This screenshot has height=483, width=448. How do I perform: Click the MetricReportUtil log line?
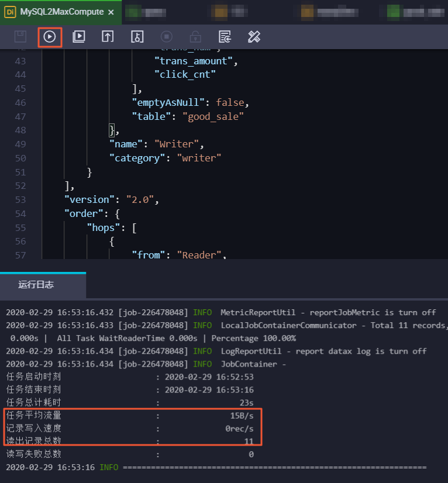coord(221,312)
